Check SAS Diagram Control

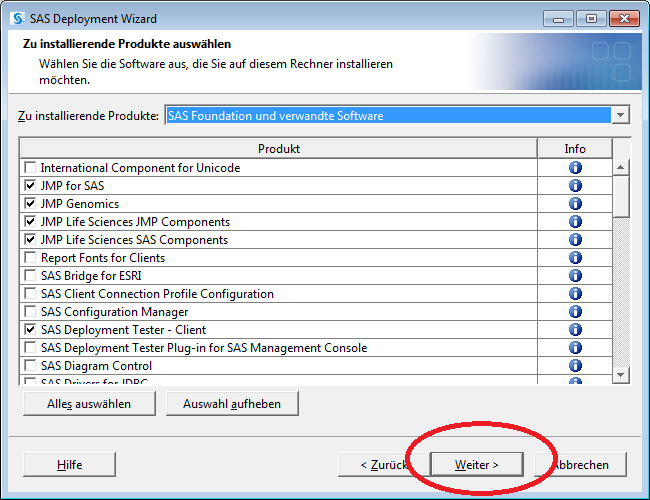click(30, 365)
